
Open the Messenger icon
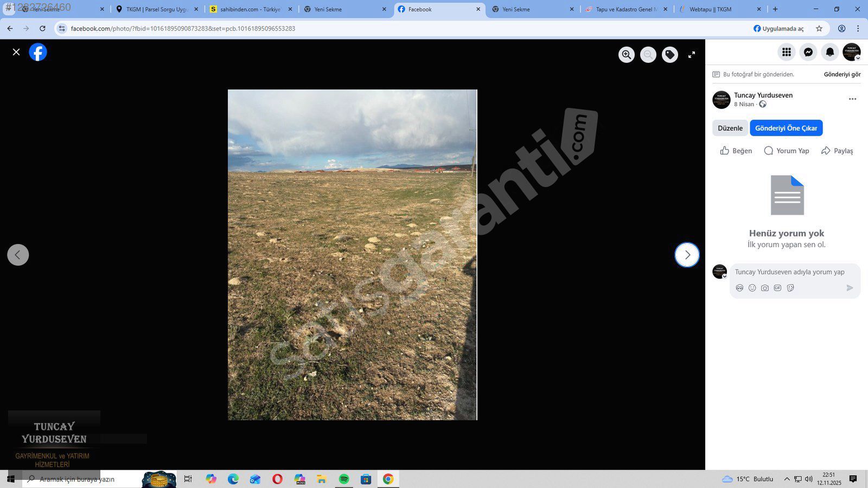808,52
